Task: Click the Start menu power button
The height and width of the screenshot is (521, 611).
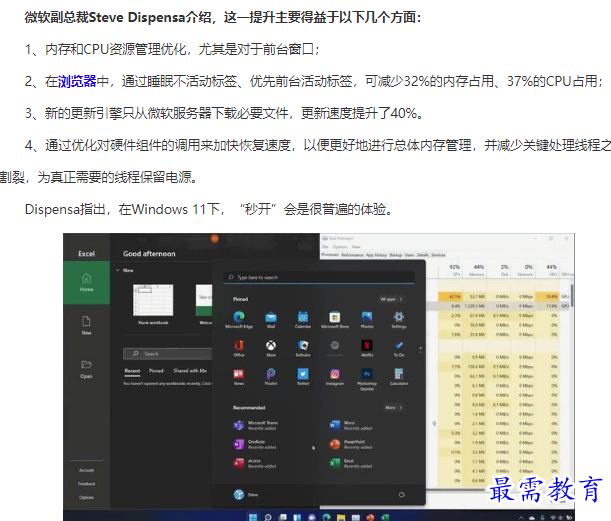Action: tap(401, 495)
